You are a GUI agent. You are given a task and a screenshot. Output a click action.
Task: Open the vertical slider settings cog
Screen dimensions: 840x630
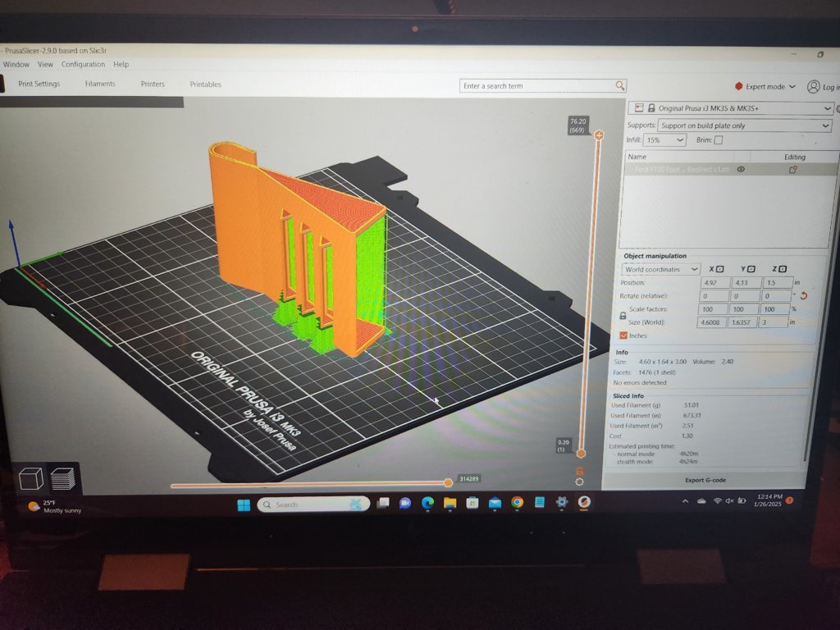pyautogui.click(x=579, y=482)
